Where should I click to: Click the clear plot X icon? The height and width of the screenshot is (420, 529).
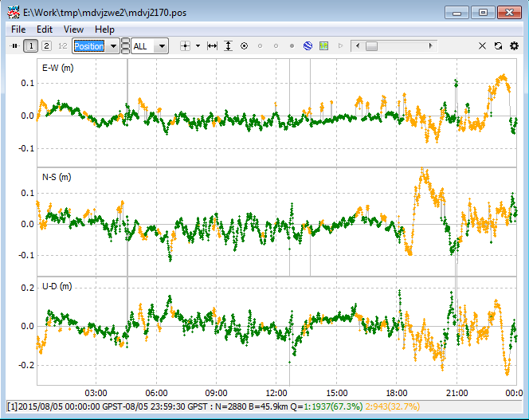[x=482, y=46]
